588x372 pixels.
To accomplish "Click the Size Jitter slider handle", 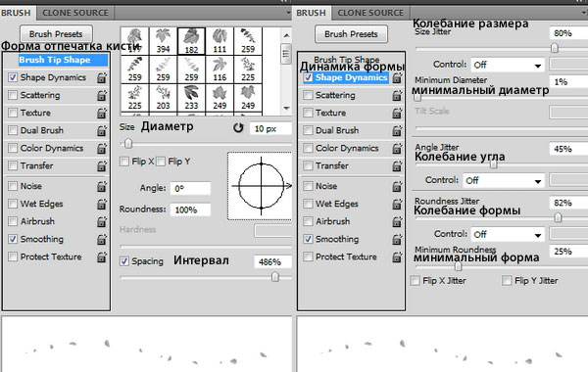I will pos(555,48).
